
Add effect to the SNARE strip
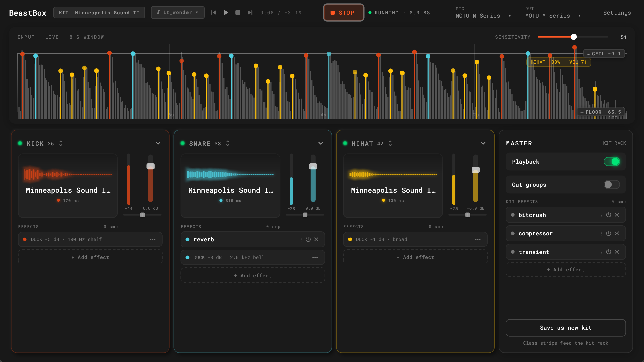[x=253, y=276]
